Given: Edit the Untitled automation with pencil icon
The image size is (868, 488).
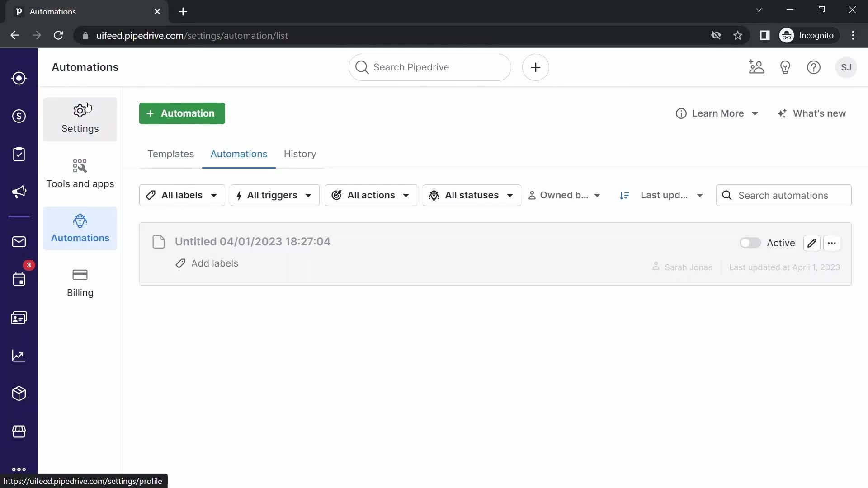Looking at the screenshot, I should click(812, 243).
